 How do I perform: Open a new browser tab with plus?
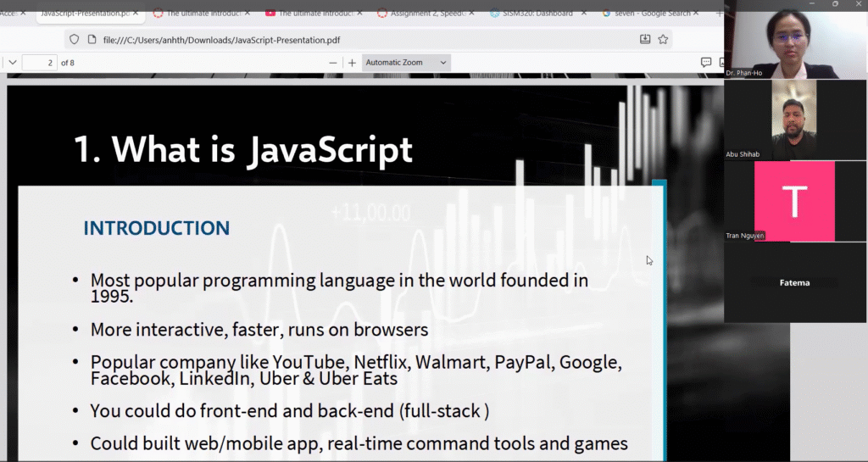coord(720,14)
